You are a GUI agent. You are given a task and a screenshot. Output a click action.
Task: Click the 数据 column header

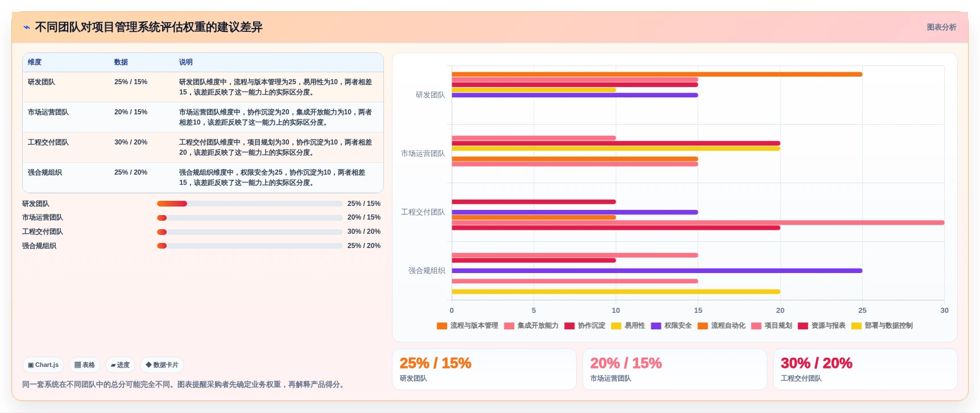tap(121, 62)
